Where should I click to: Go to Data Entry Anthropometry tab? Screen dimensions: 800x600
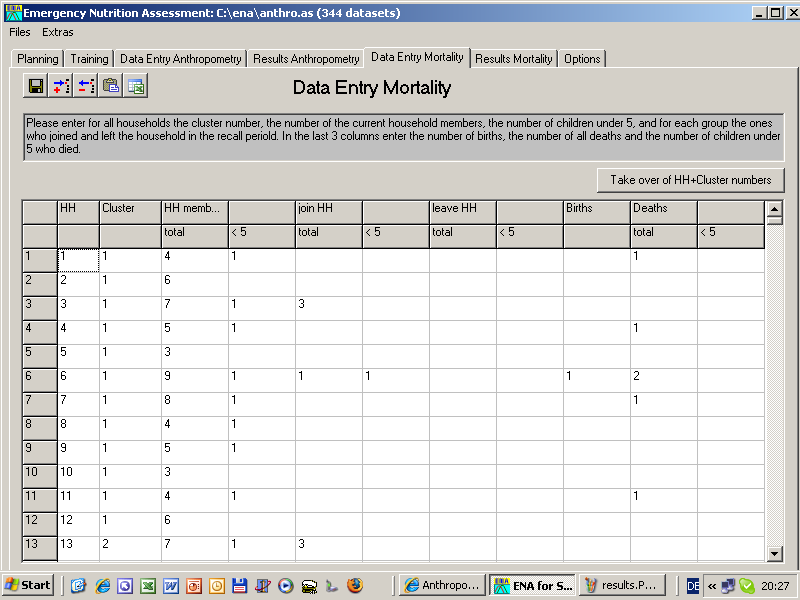pos(181,59)
